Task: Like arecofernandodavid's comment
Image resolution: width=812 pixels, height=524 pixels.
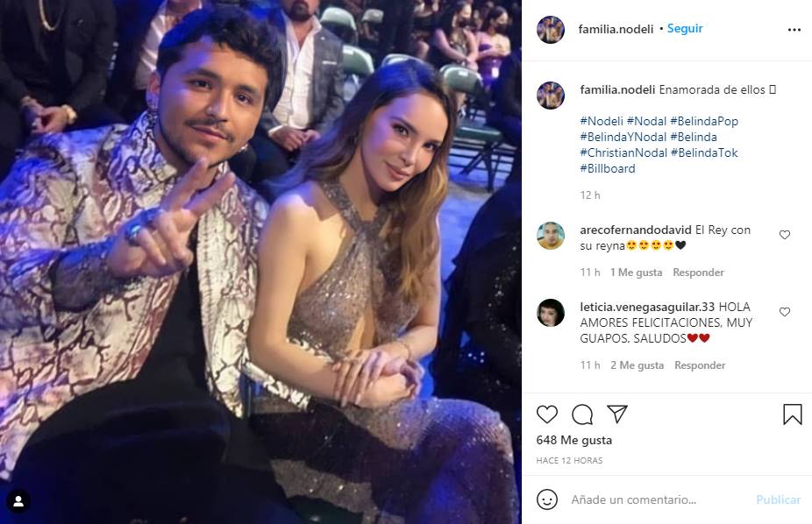Action: [x=785, y=235]
